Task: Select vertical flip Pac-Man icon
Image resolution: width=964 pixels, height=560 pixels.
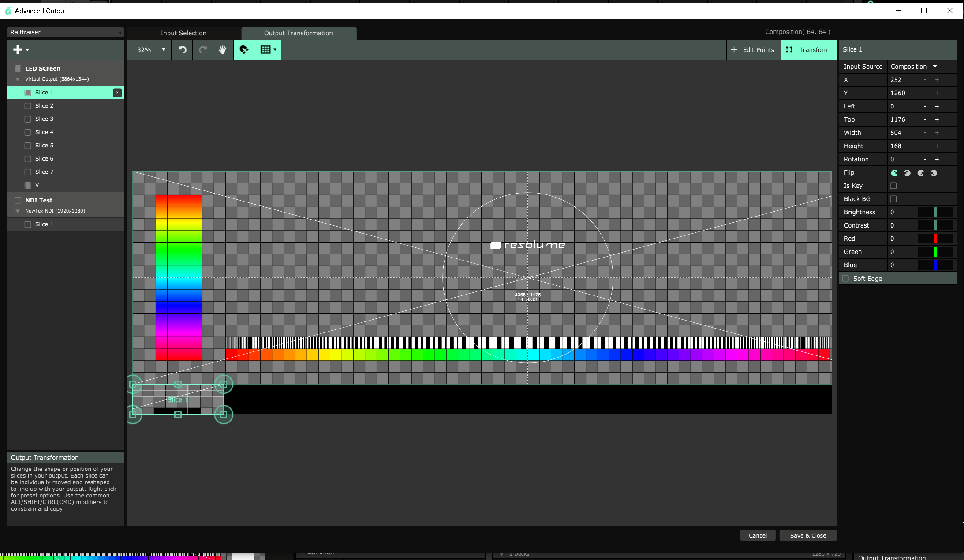Action: click(x=920, y=173)
